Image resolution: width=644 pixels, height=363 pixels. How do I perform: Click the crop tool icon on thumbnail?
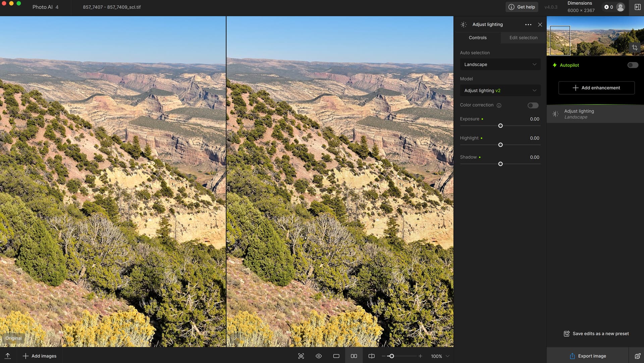click(635, 48)
